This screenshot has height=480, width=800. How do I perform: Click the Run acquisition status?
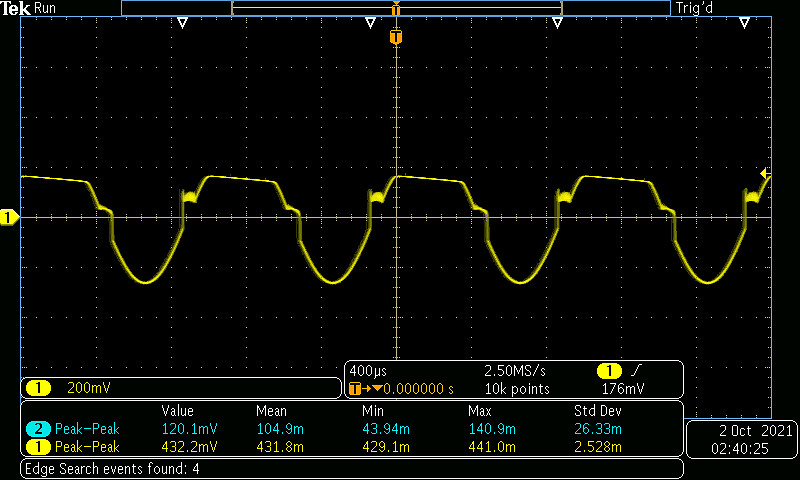[45, 8]
